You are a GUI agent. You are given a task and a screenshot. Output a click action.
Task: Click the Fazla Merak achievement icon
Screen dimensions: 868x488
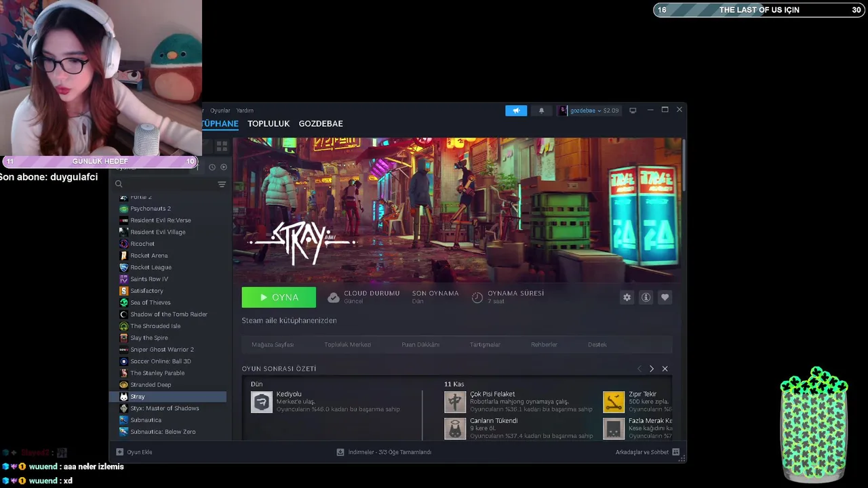(x=614, y=428)
